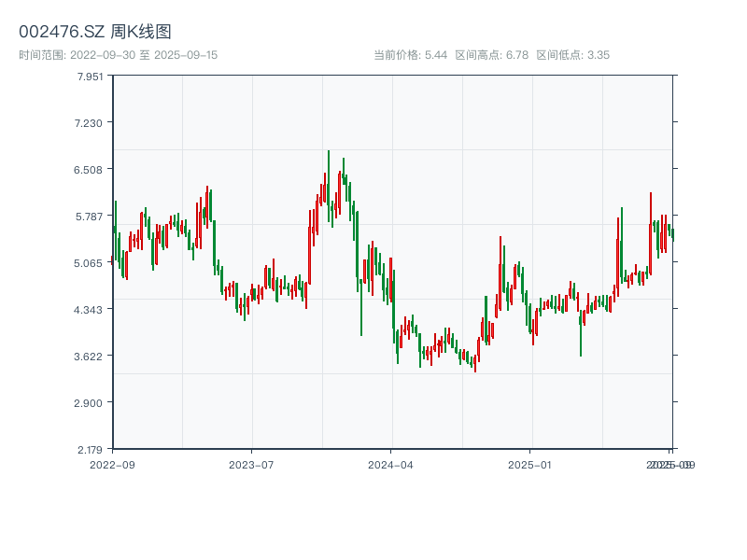Click the 2.179 bottom y-axis label
Screen dimensions: 747x560
tap(91, 450)
